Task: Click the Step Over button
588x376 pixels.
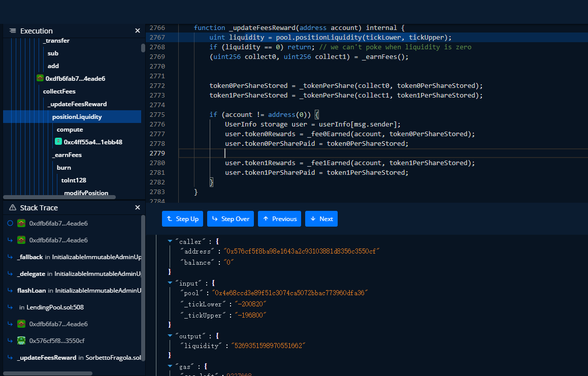Action: tap(231, 219)
